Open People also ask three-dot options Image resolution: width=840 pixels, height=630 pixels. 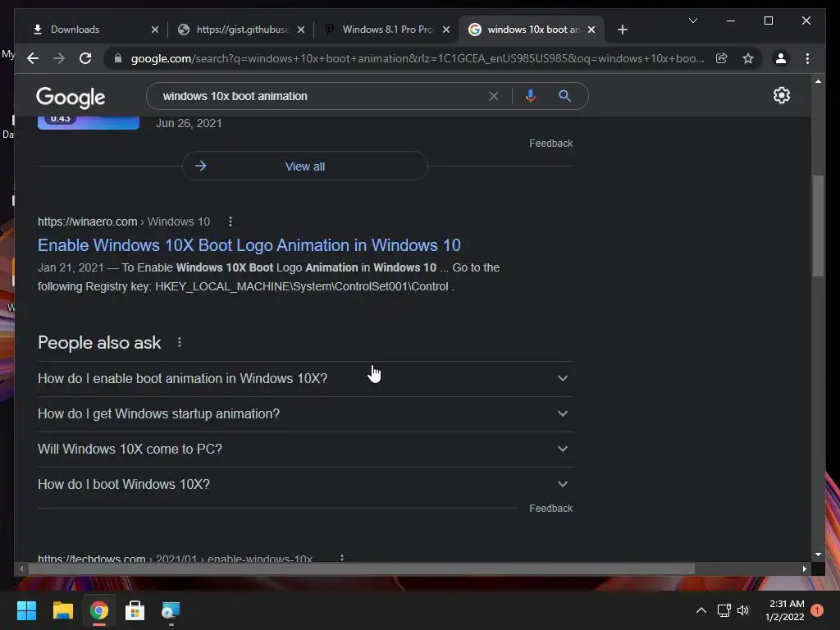(180, 342)
